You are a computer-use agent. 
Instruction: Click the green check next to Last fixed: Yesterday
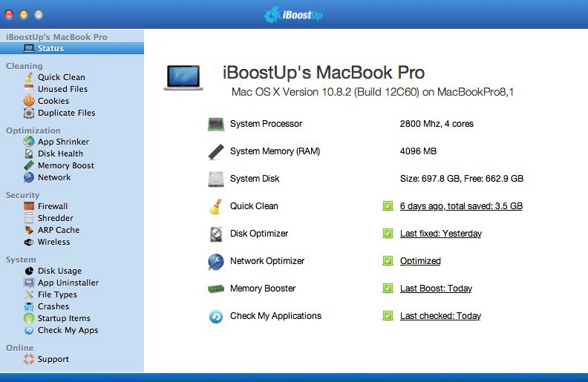tap(388, 234)
